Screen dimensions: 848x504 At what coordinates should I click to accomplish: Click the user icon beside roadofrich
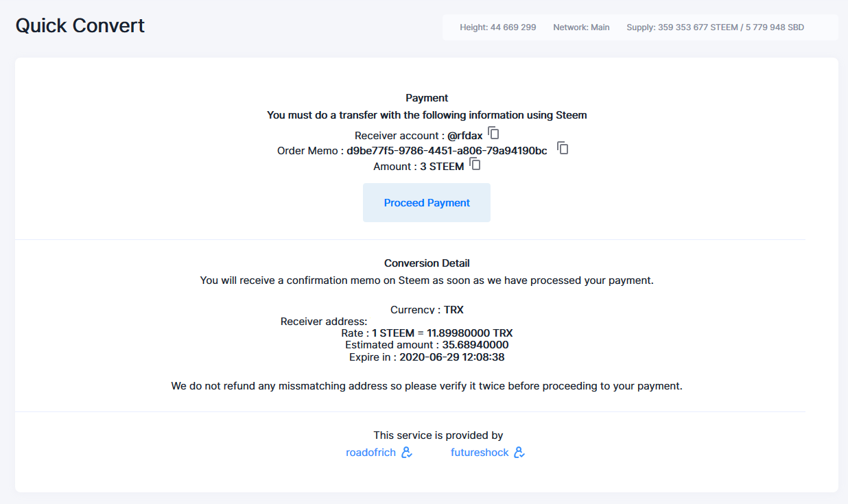point(407,453)
